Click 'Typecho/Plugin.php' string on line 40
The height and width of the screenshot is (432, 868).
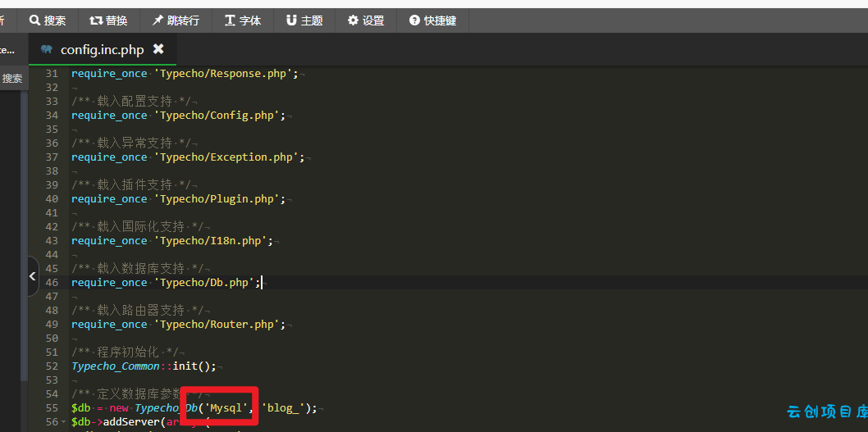tap(216, 198)
